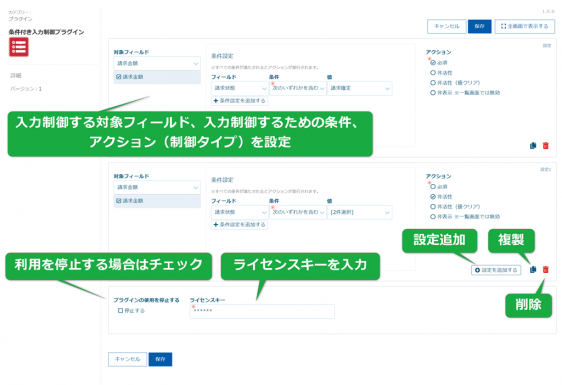This screenshot has width=562, height=385.
Task: Select 非活性 radio in first action group
Action: [x=433, y=73]
